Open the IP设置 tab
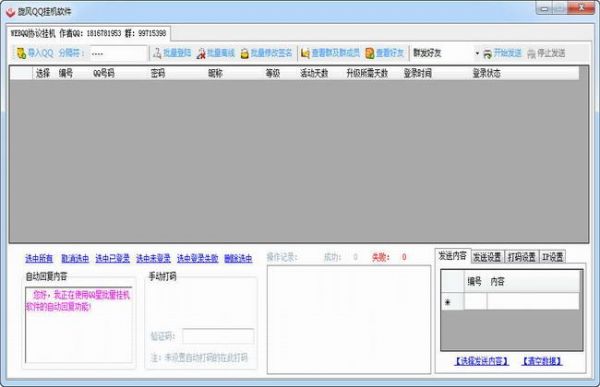 553,257
